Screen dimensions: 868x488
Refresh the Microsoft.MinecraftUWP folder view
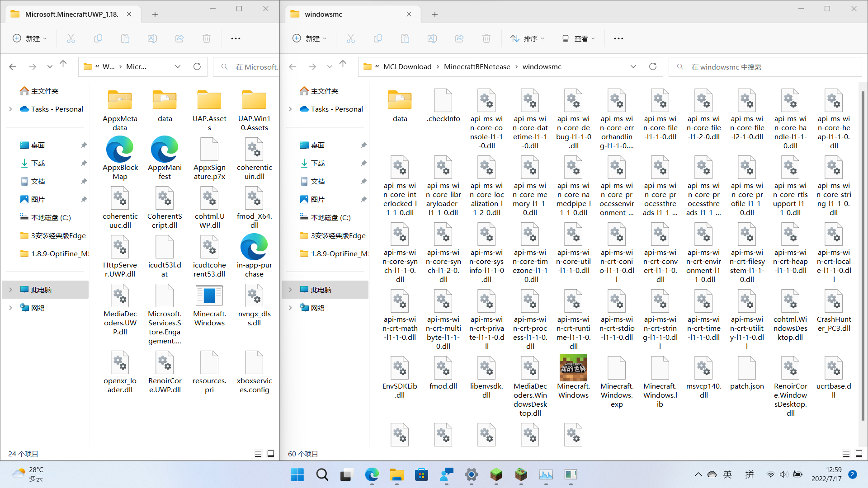197,67
